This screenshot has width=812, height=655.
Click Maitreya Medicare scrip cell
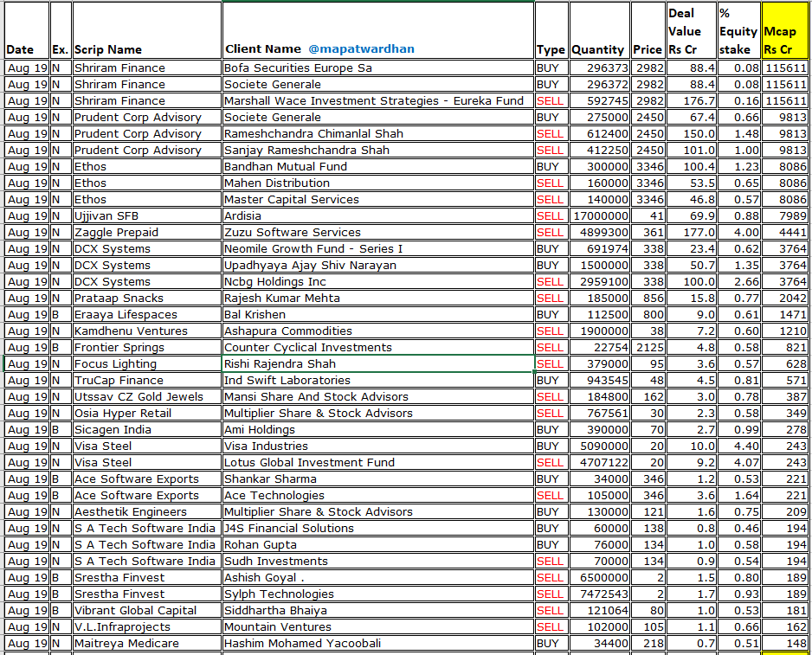(x=147, y=644)
